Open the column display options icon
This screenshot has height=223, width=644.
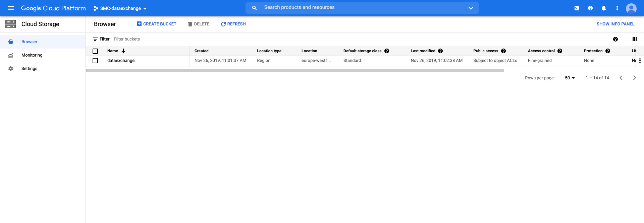(x=634, y=39)
